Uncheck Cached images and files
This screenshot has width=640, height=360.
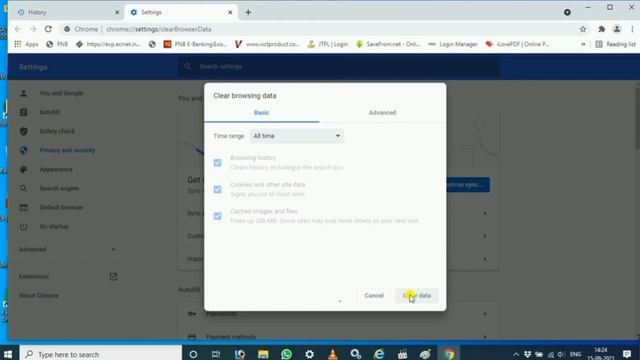pos(218,216)
